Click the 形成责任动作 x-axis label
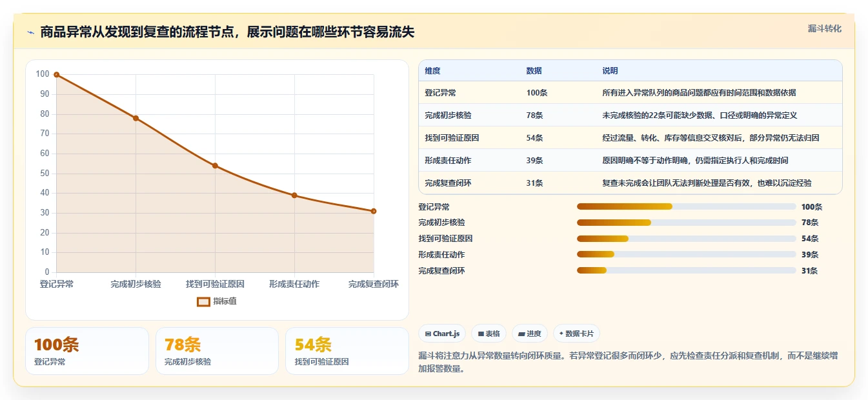Viewport: 868px width, 400px height. 294,284
